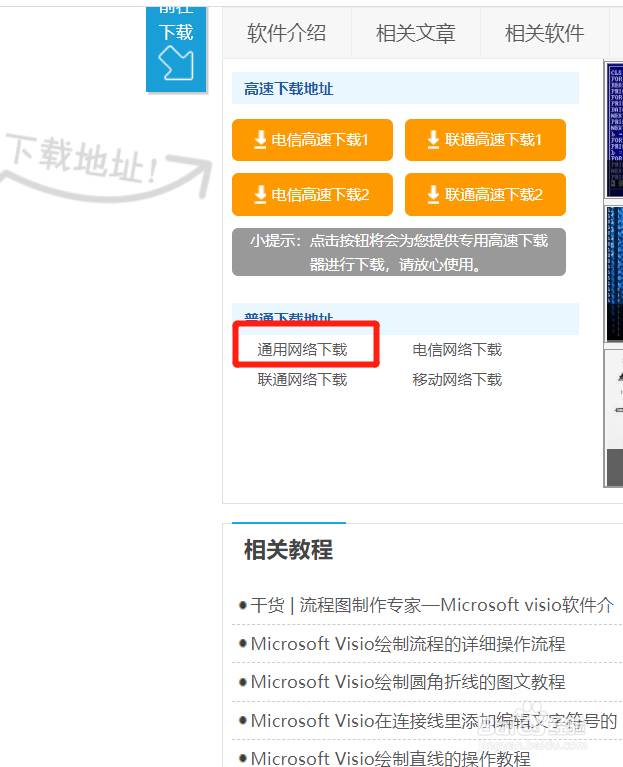Switch to the 相关软件 tab

544,33
